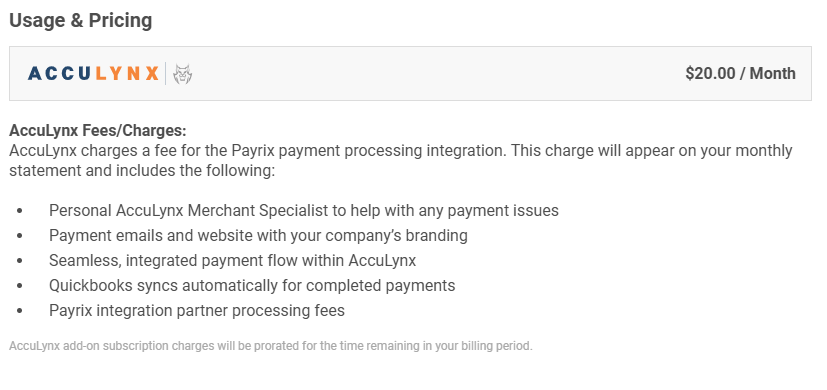827x390 pixels.
Task: Click the Personal AccuLynx Merchant Specialist bullet
Action: pyautogui.click(x=304, y=211)
